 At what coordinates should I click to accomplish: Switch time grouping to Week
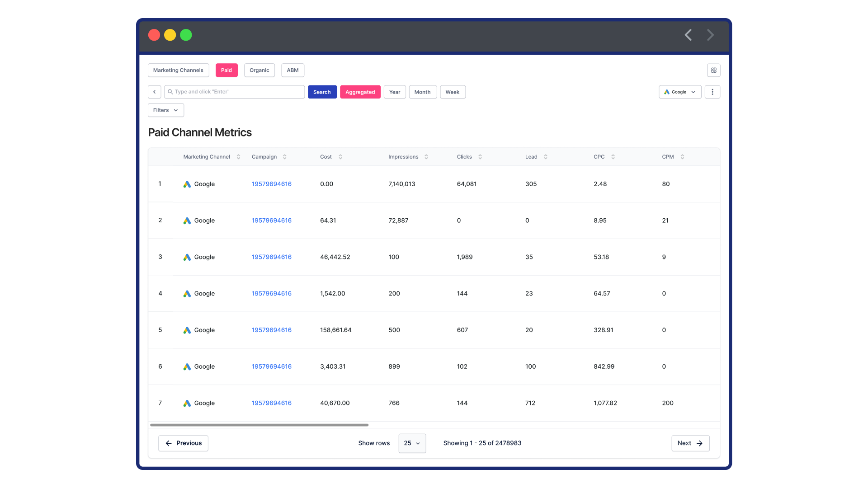[452, 92]
